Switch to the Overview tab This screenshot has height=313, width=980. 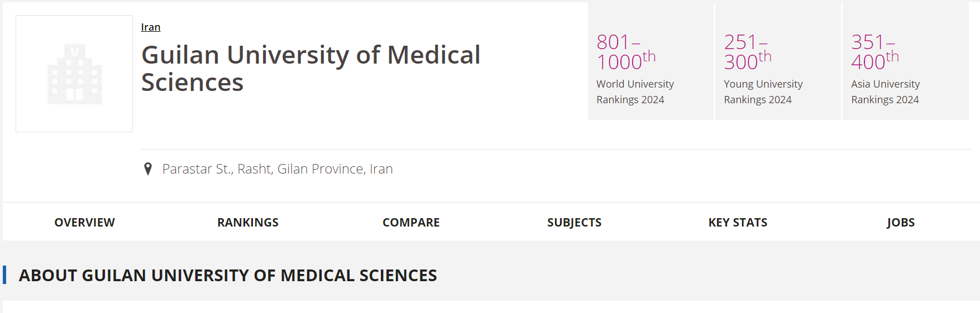(84, 222)
